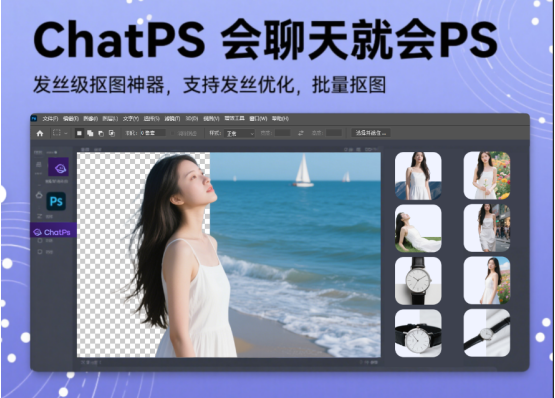Screen dimensions: 555x398
Task: Choose the Subtract from Selection mode icon
Action: click(x=101, y=133)
